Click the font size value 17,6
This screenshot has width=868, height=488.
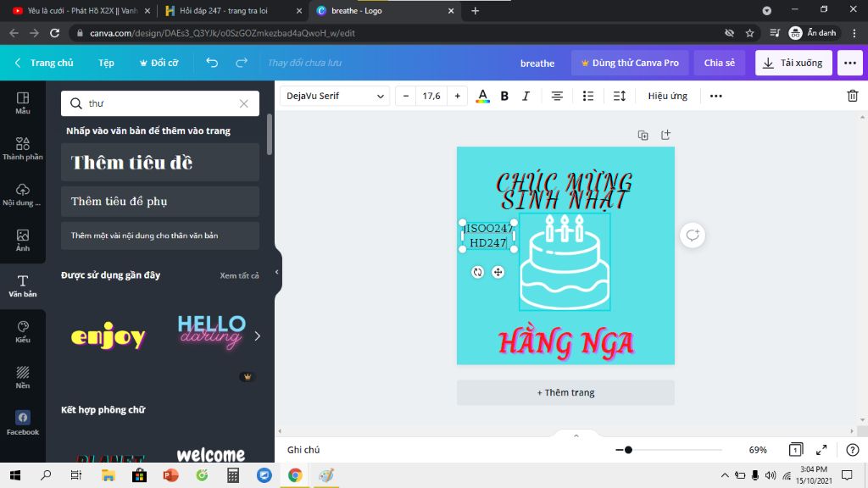[431, 96]
